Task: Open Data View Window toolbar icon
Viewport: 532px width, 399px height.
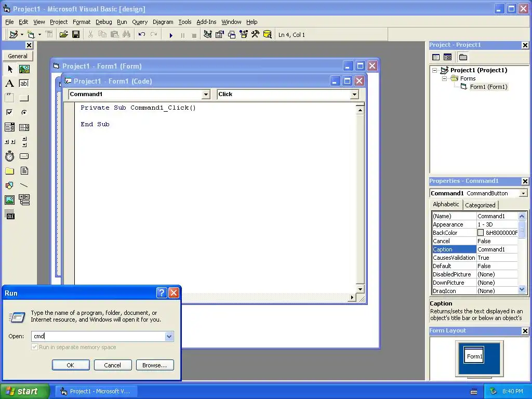Action: tap(268, 35)
